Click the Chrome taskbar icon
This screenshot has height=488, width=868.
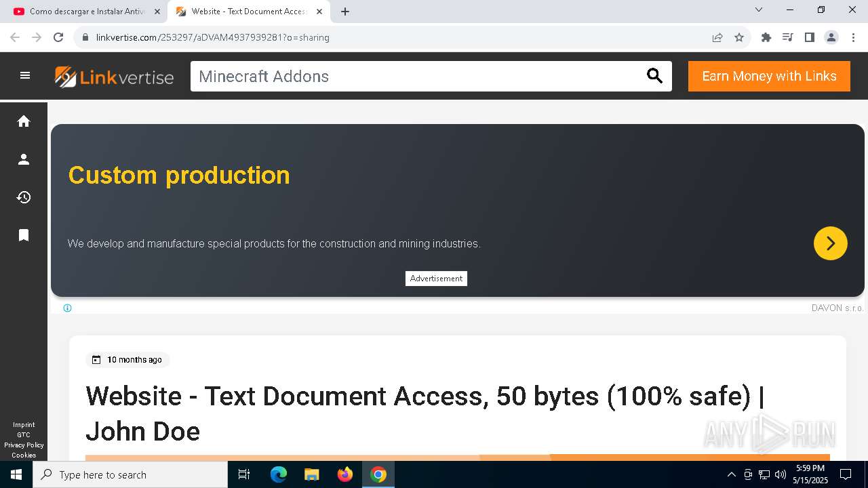click(378, 474)
